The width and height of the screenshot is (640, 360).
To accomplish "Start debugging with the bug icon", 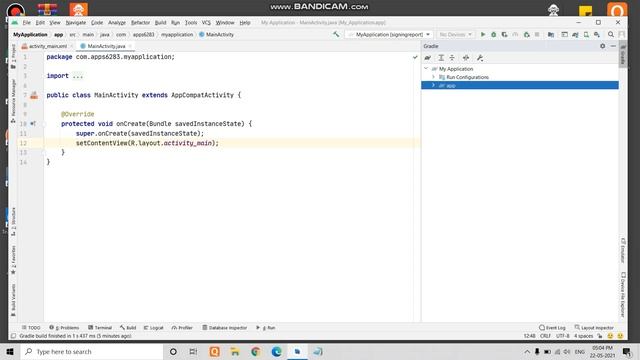I will 493,35.
